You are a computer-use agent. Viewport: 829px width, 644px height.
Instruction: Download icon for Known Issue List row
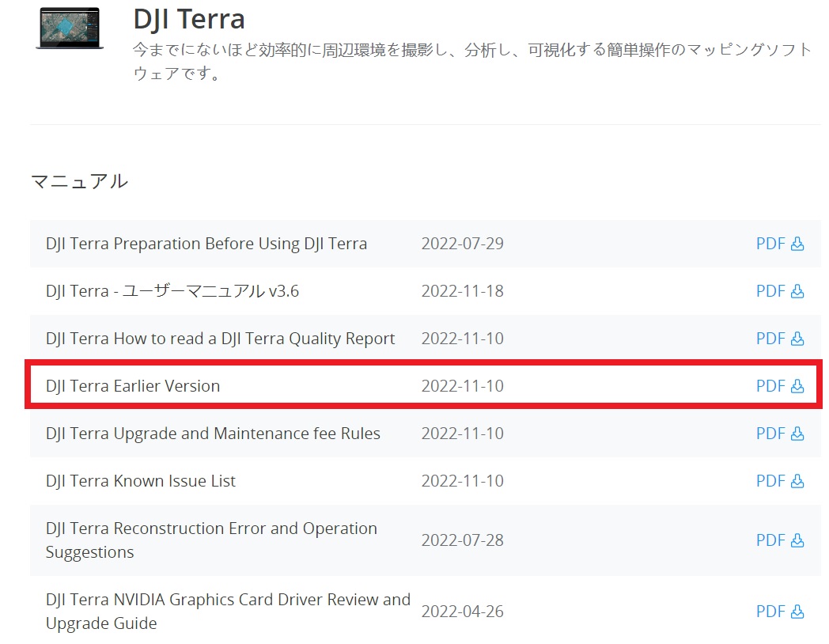coord(797,481)
